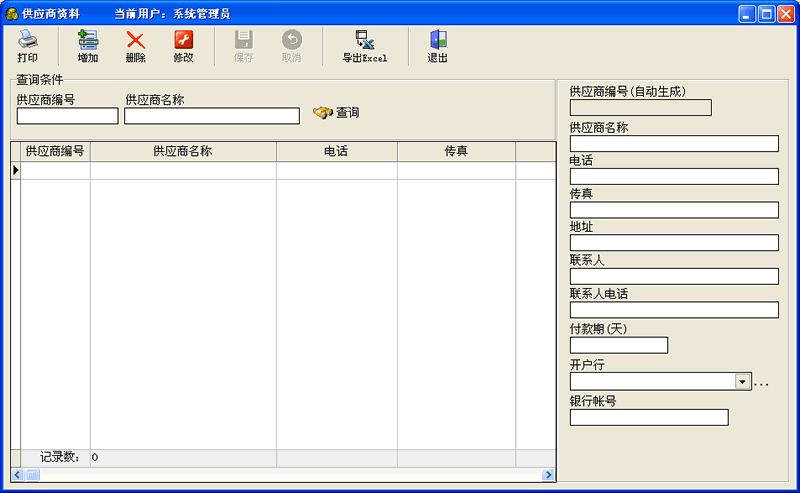Click the grid scrollbar right arrow
The image size is (800, 493).
548,475
